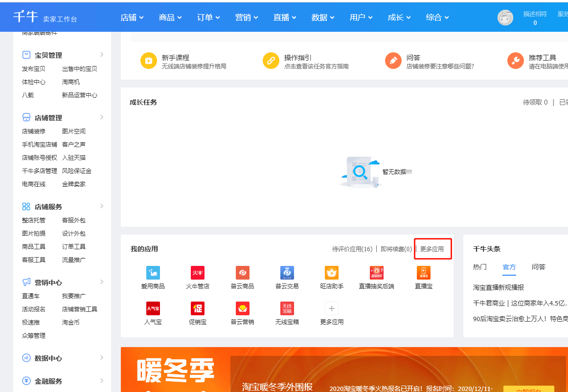Click the 操作指引 link icon
Viewport: 568px width, 392px height.
(x=271, y=61)
